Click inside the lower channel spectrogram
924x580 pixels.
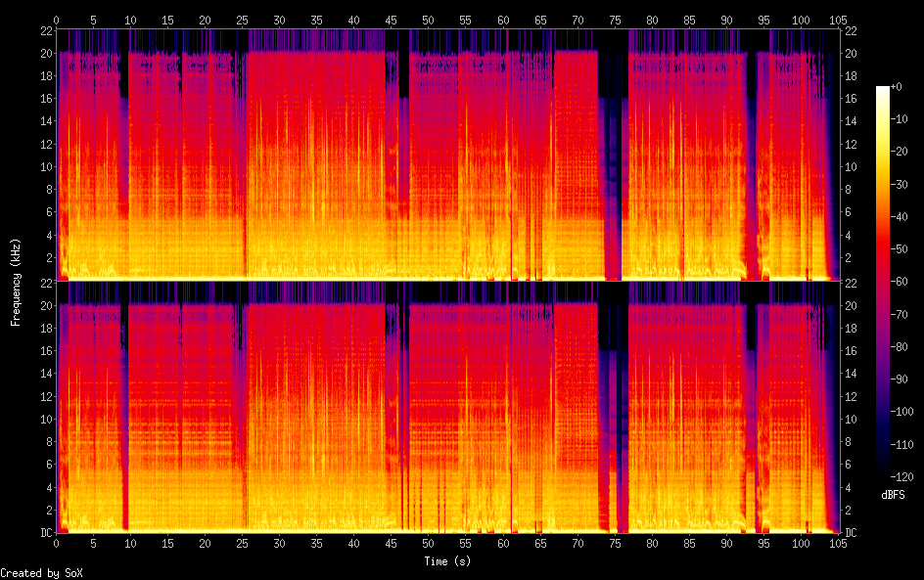(448, 407)
